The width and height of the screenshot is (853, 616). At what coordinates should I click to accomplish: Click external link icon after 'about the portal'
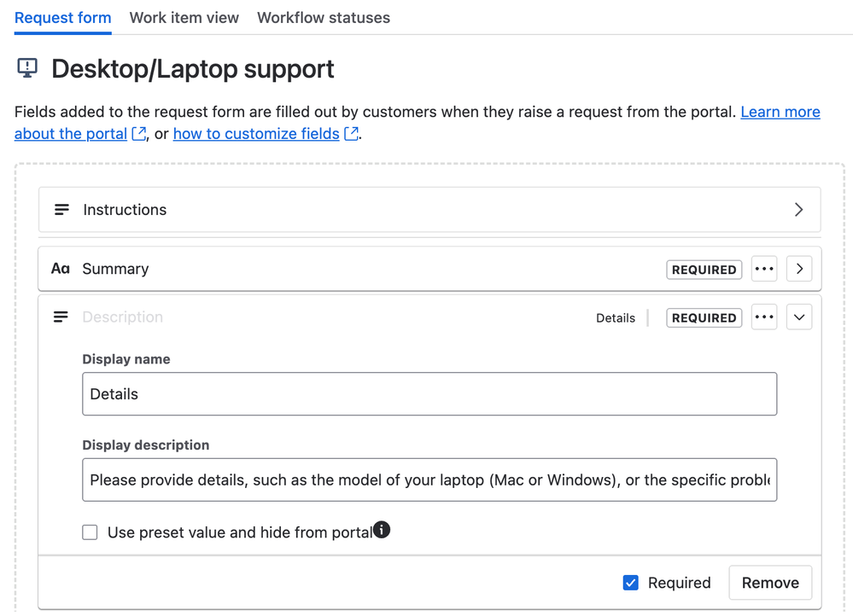[x=140, y=134]
